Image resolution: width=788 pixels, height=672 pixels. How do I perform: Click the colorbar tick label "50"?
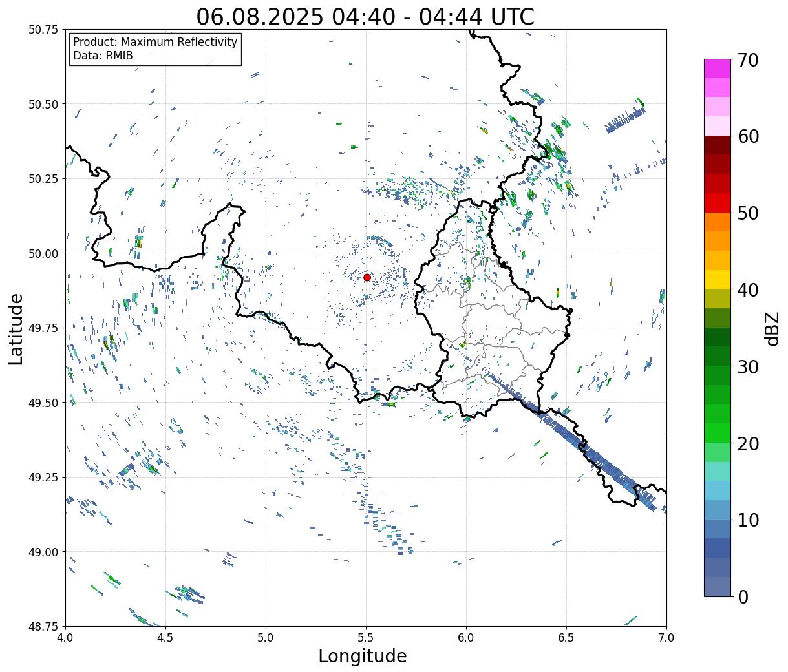pyautogui.click(x=748, y=213)
